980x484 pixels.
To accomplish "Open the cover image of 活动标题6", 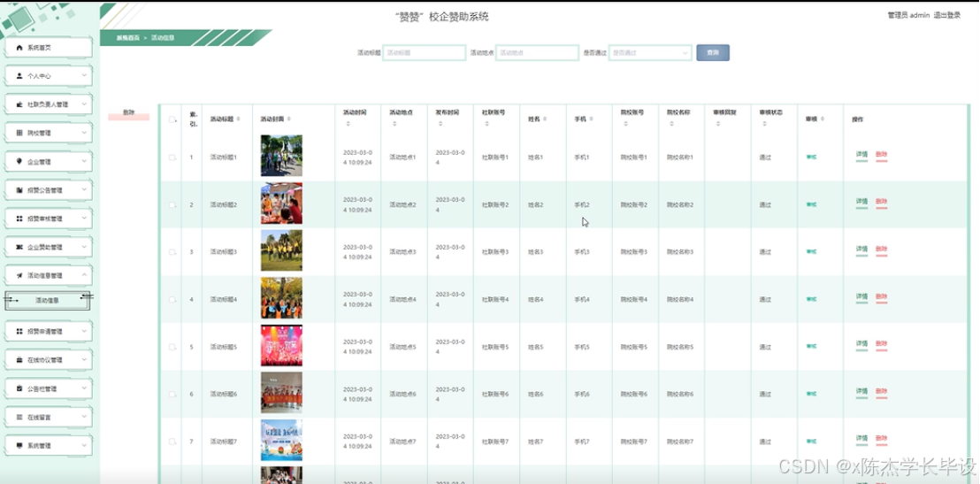I will tap(281, 393).
